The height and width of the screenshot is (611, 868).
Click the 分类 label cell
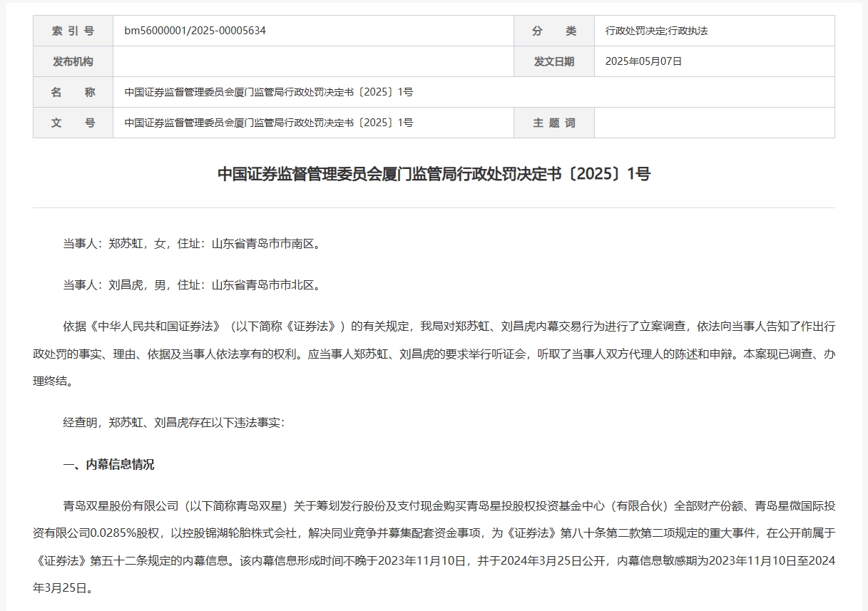pos(553,31)
